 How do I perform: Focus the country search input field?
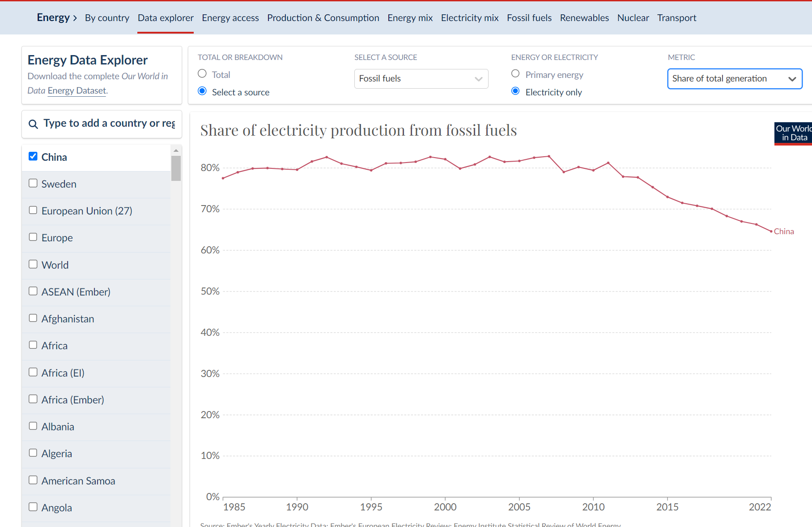pos(109,124)
